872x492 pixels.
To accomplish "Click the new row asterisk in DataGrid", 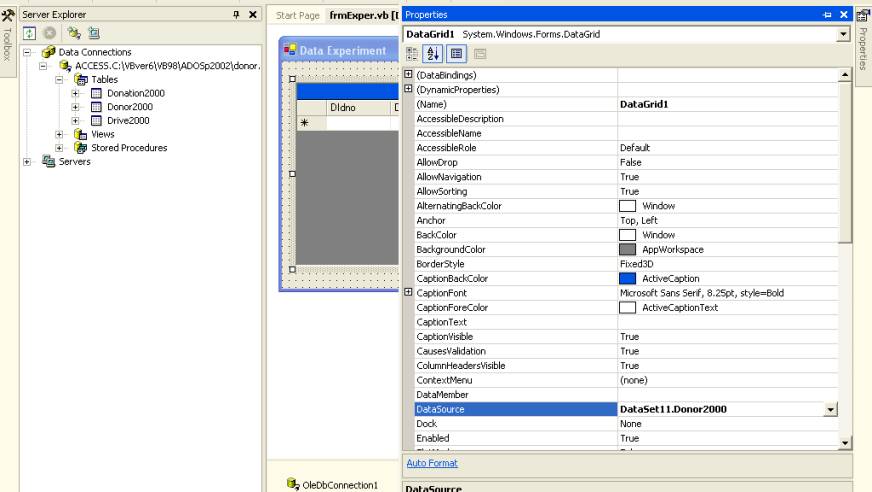I will point(304,123).
